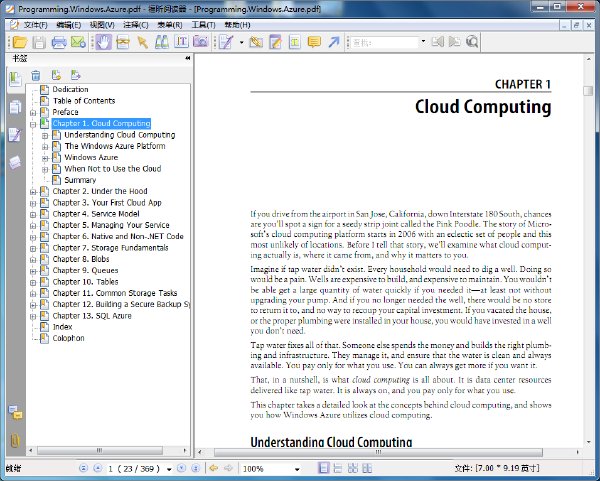Open the attachments paperclip side panel

point(15,441)
